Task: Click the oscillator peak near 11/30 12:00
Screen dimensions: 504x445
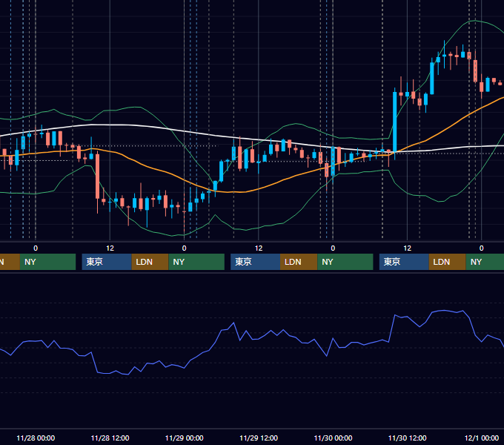Action: click(x=395, y=315)
